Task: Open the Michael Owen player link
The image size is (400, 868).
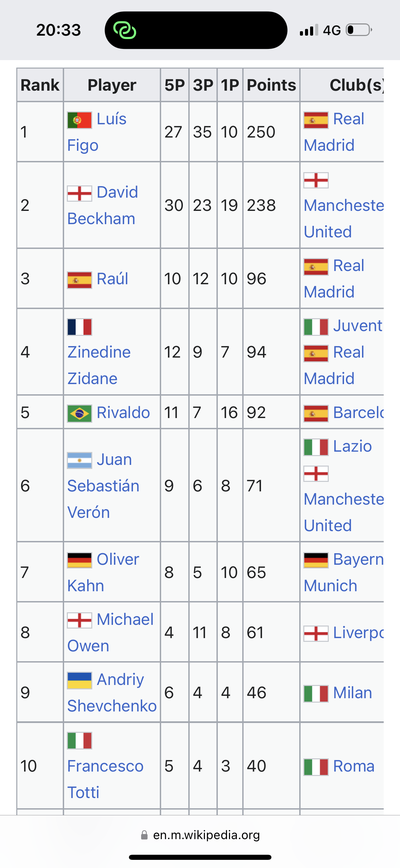Action: [110, 632]
